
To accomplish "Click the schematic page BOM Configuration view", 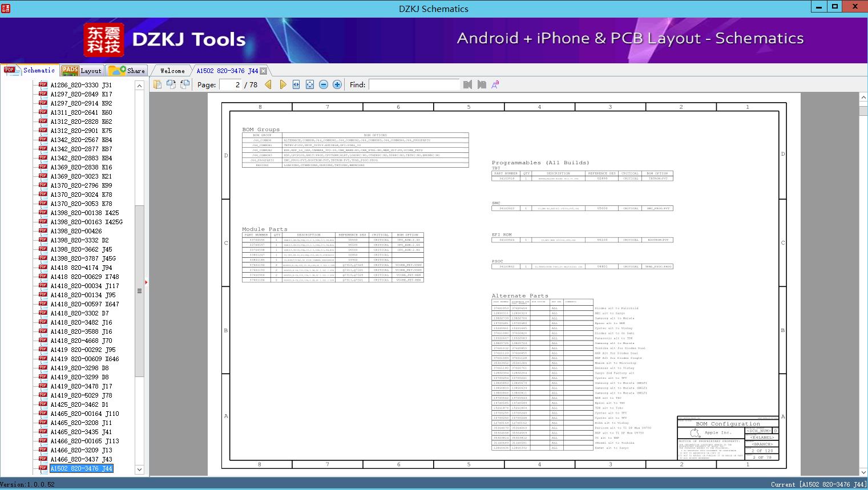I will click(504, 285).
